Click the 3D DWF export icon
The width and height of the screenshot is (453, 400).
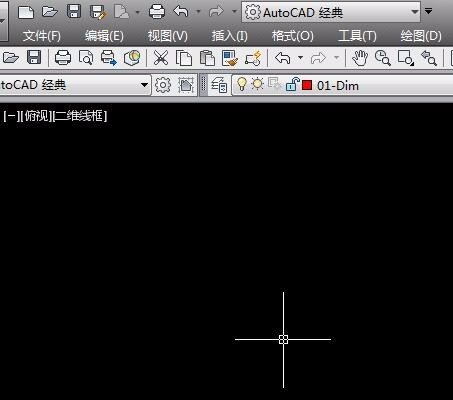pyautogui.click(x=132, y=58)
